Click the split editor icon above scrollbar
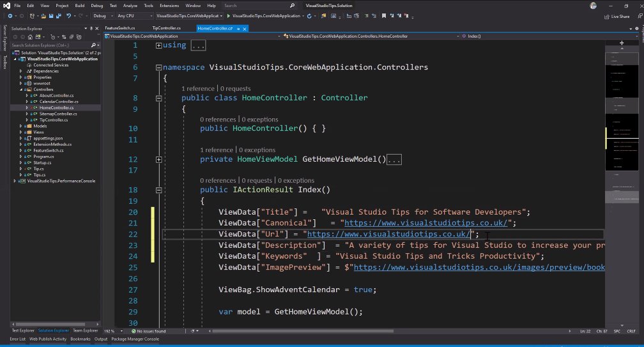This screenshot has height=347, width=644. (622, 43)
